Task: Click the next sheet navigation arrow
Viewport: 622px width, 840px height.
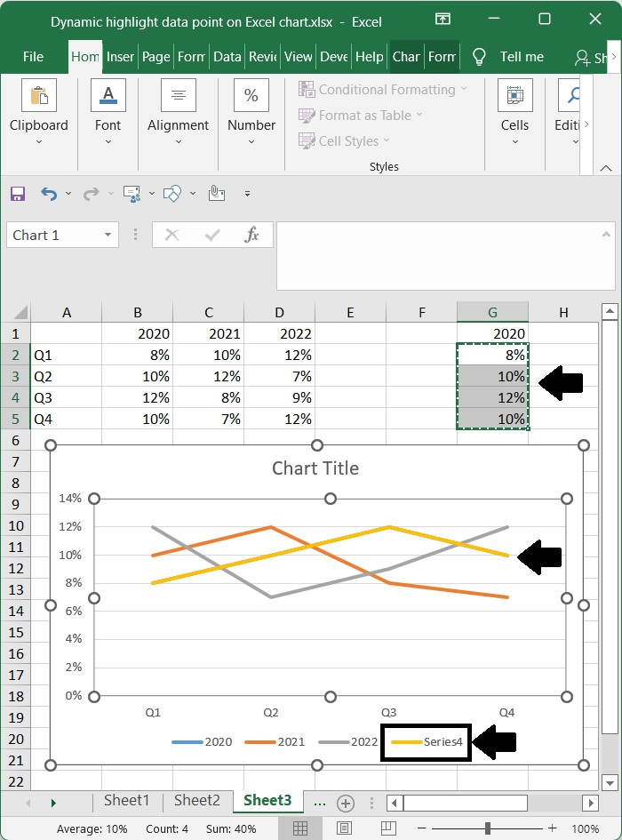Action: 53,803
